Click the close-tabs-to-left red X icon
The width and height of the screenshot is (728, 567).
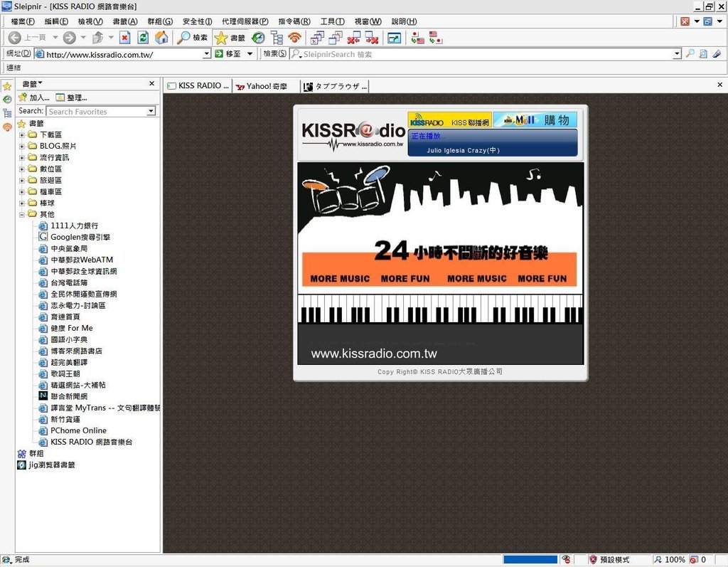[354, 38]
